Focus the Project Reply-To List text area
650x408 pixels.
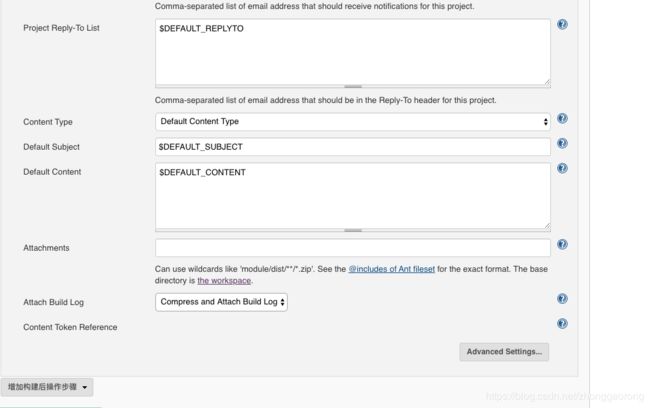pos(353,52)
